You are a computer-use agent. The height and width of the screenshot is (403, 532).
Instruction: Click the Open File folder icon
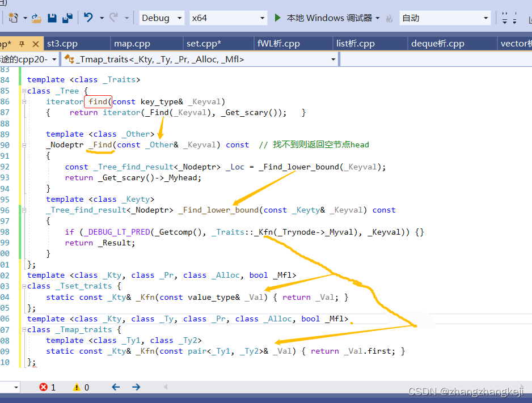36,18
